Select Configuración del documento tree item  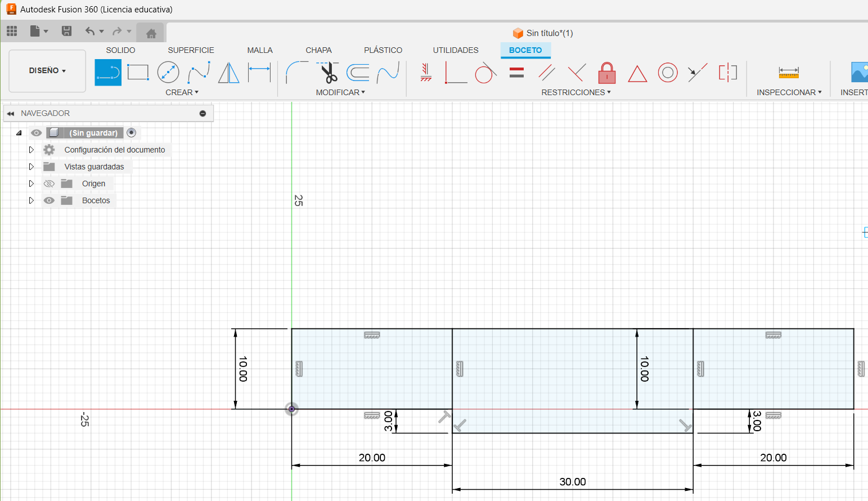115,150
